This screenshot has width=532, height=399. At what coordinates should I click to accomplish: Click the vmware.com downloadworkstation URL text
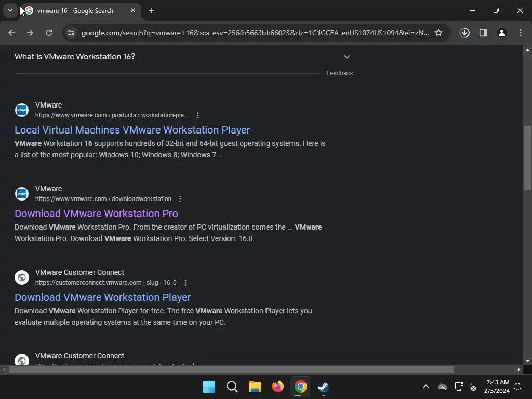pyautogui.click(x=103, y=199)
